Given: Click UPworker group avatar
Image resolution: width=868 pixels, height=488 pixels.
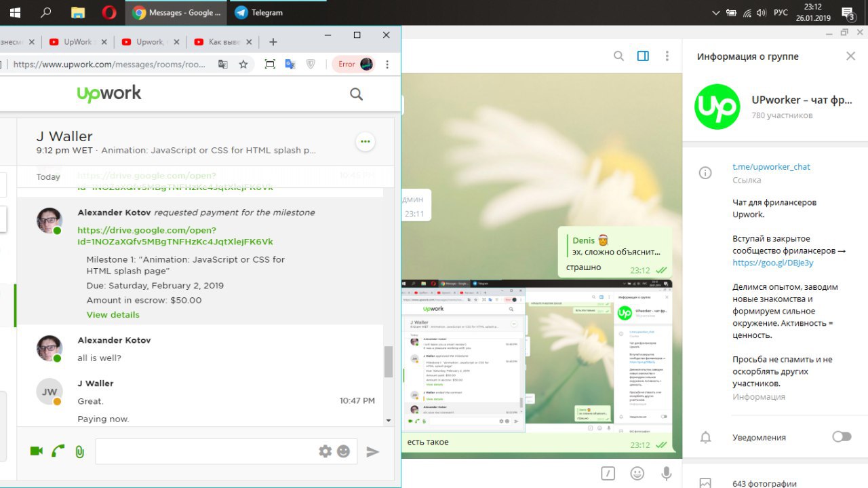Looking at the screenshot, I should tap(717, 107).
